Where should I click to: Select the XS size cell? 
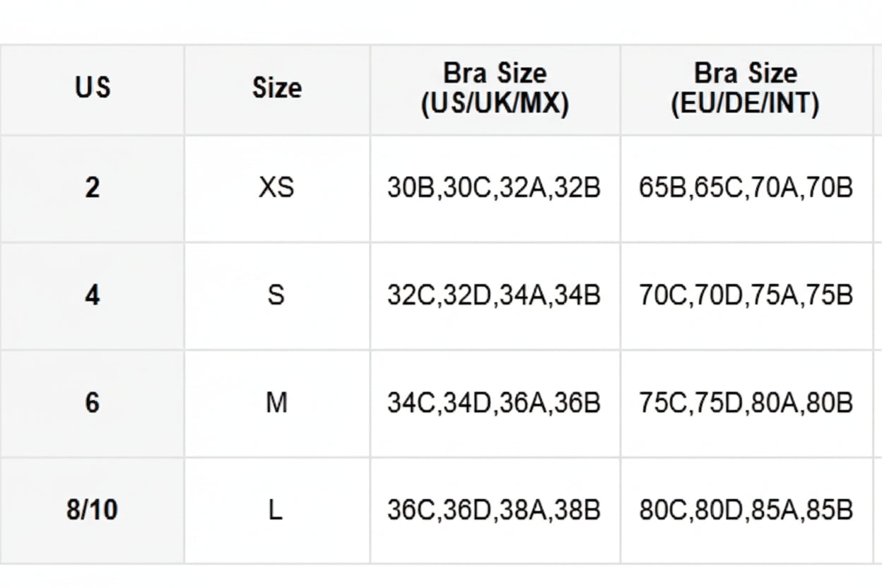(276, 188)
